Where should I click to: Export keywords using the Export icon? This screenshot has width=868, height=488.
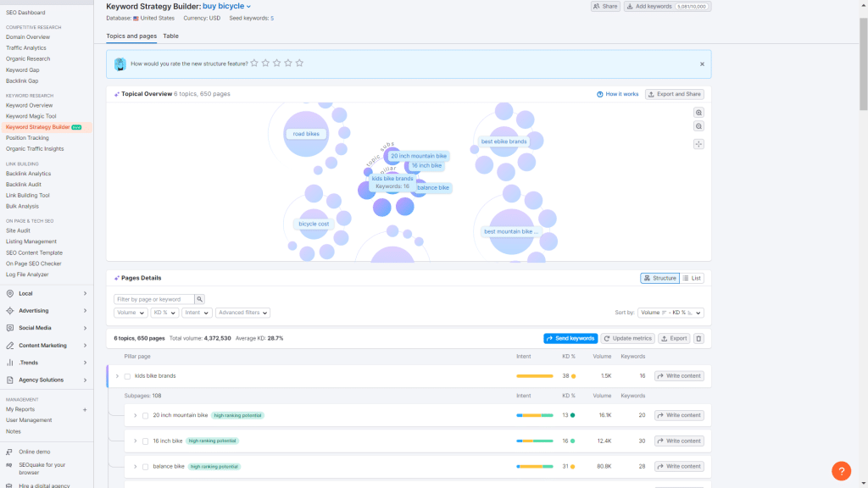coord(672,339)
